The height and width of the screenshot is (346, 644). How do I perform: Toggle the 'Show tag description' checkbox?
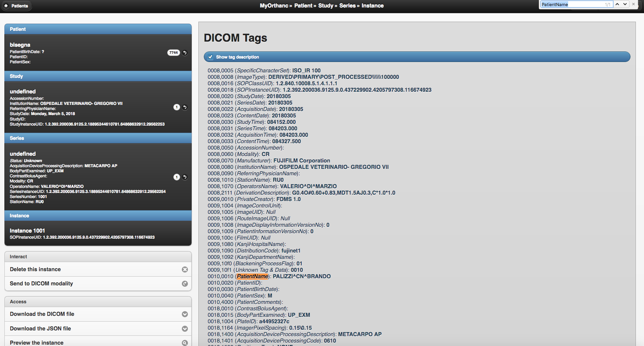[210, 57]
